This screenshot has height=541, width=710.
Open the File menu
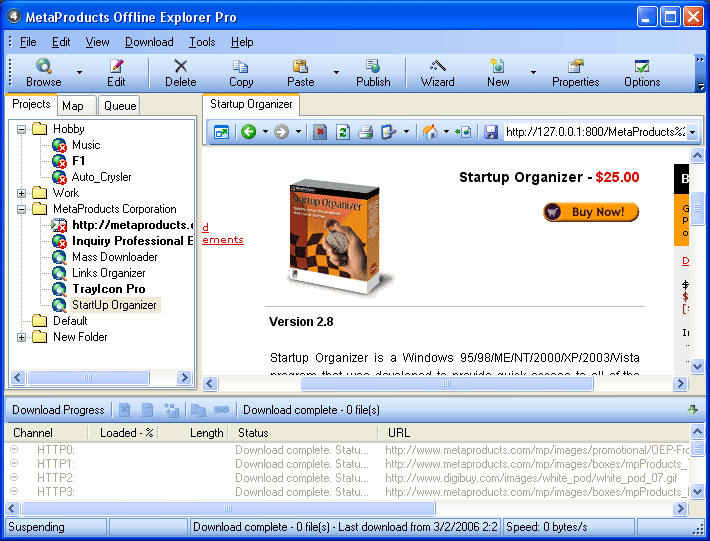click(x=28, y=42)
